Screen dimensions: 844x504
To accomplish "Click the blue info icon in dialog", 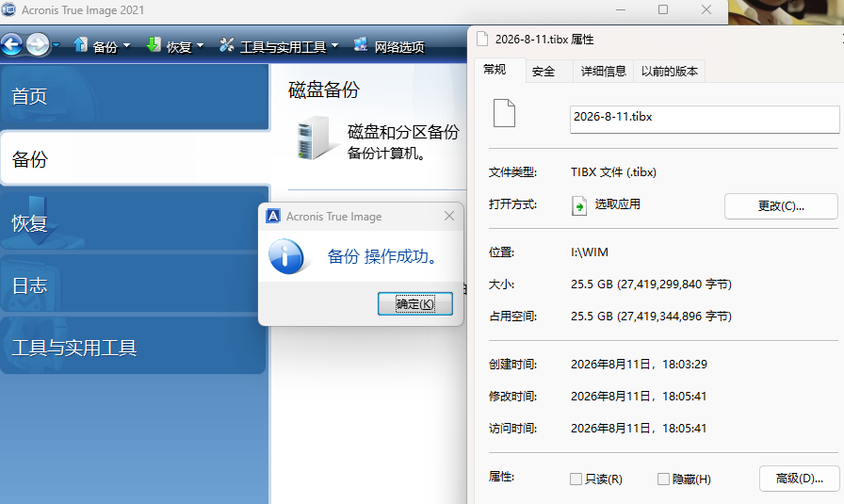I will (x=285, y=256).
